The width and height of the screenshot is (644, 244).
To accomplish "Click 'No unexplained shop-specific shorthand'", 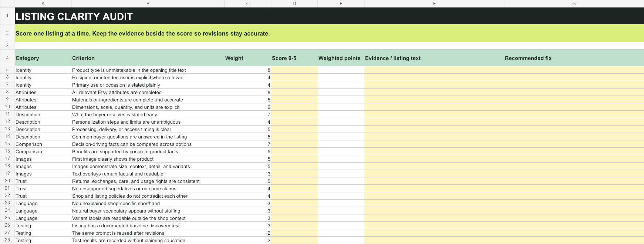I will point(116,203).
